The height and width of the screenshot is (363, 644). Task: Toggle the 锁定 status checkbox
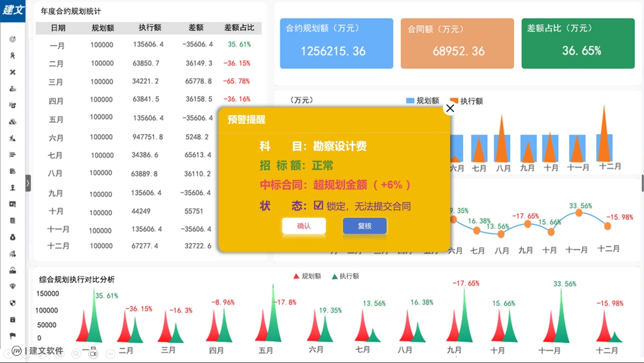tap(319, 206)
